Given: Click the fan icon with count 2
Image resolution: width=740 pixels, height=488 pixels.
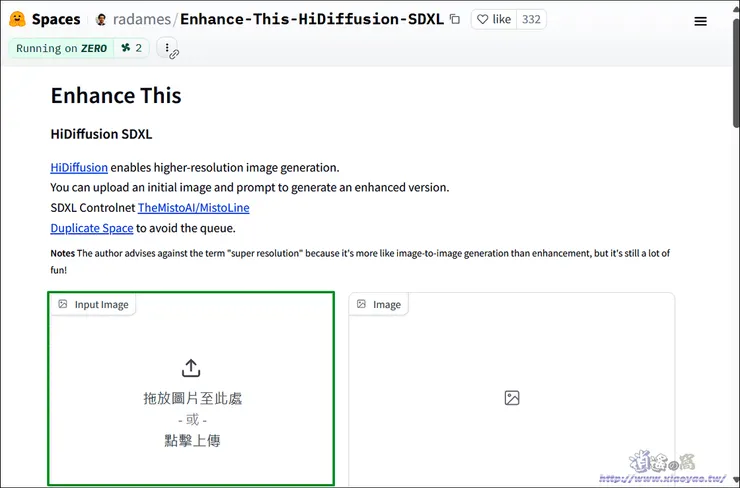Looking at the screenshot, I should pyautogui.click(x=131, y=48).
